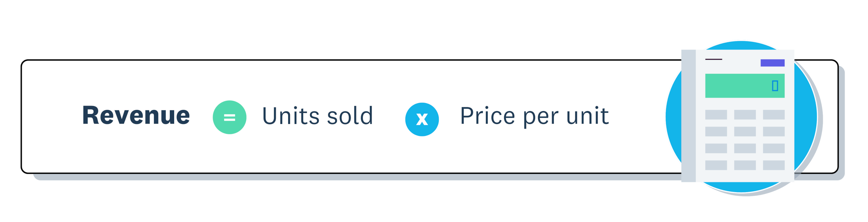This screenshot has height=222, width=868.
Task: Click the purple bar on the calculator
Action: tap(773, 63)
